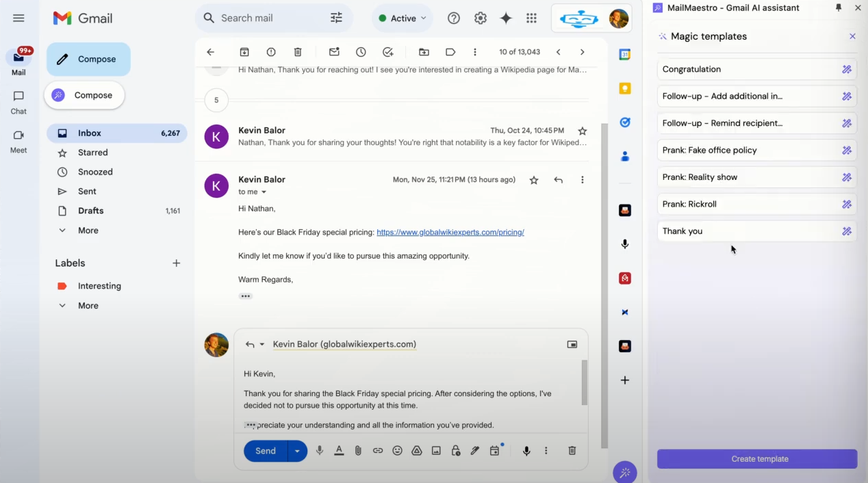Archive this conversation
The image size is (868, 483).
[244, 52]
